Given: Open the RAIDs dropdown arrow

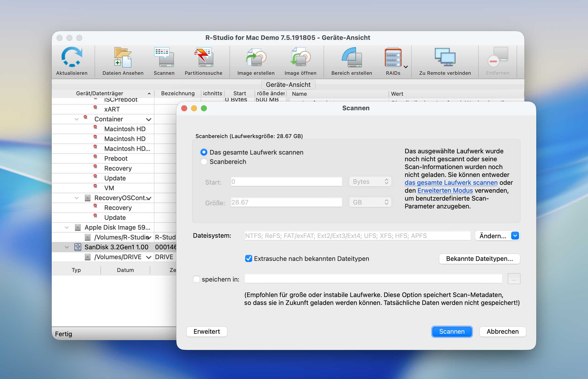Looking at the screenshot, I should tap(406, 67).
